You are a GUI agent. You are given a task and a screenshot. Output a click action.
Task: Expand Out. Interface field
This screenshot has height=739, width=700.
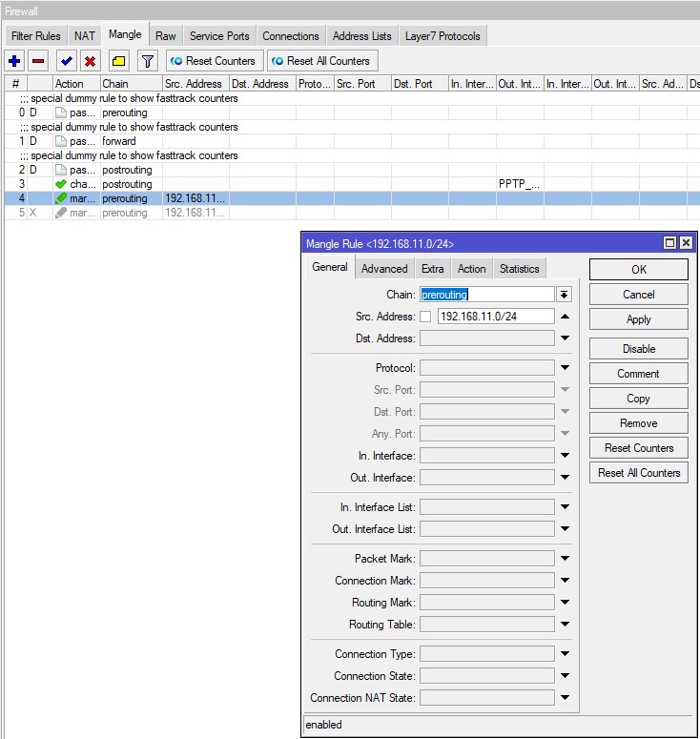pyautogui.click(x=565, y=478)
